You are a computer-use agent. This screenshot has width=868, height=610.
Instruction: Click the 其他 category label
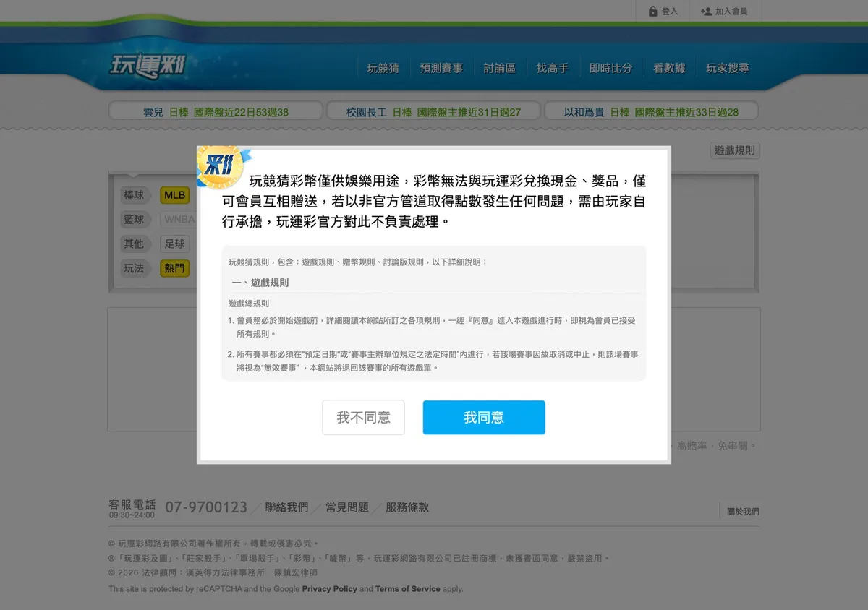pyautogui.click(x=134, y=244)
